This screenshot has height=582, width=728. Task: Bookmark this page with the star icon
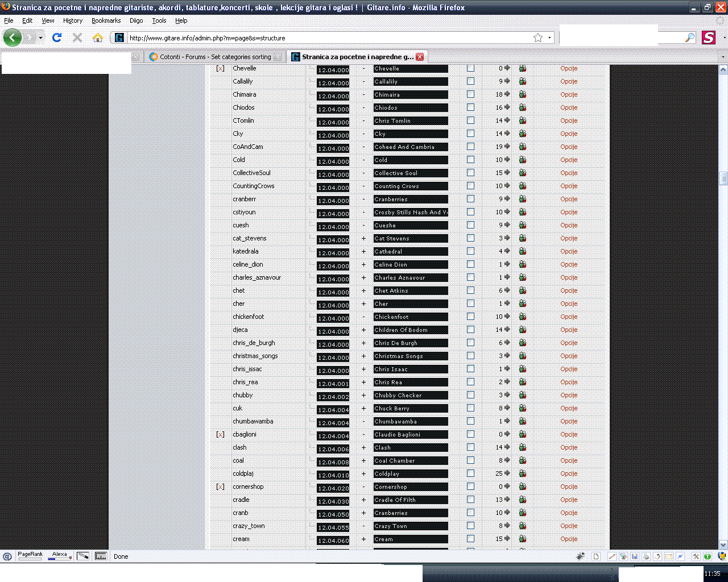(x=538, y=38)
